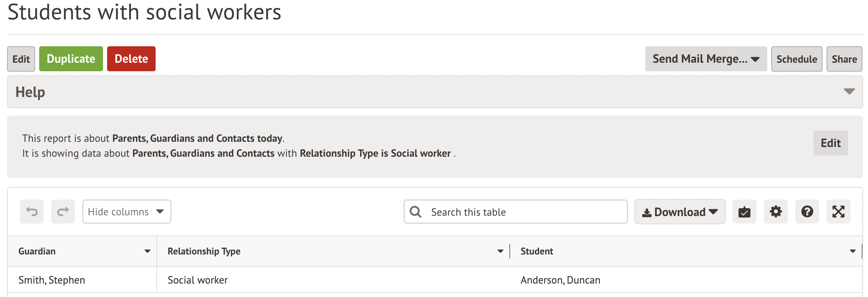Viewport: 868px width, 297px height.
Task: Open Send Mail Merge dropdown
Action: tap(706, 59)
